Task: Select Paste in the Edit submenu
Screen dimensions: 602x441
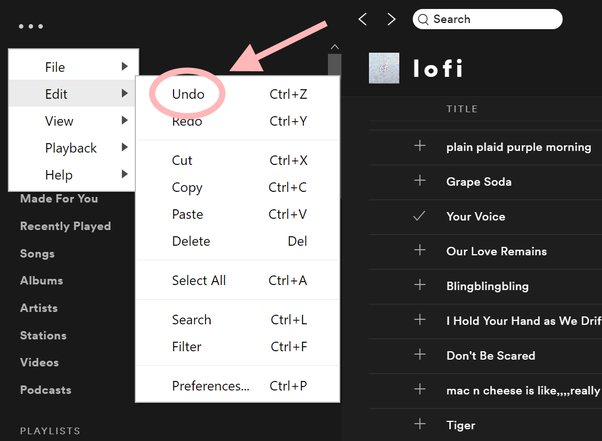Action: (x=238, y=214)
